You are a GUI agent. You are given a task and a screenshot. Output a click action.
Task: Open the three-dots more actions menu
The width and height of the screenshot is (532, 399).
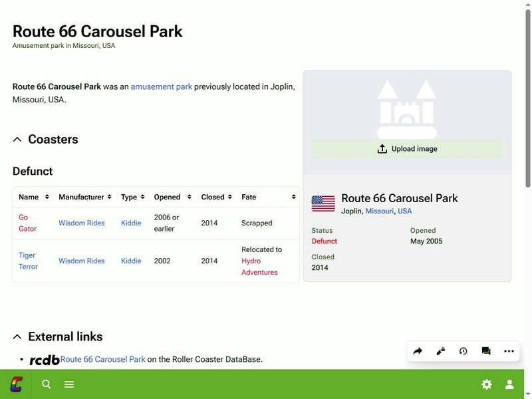[x=509, y=351]
